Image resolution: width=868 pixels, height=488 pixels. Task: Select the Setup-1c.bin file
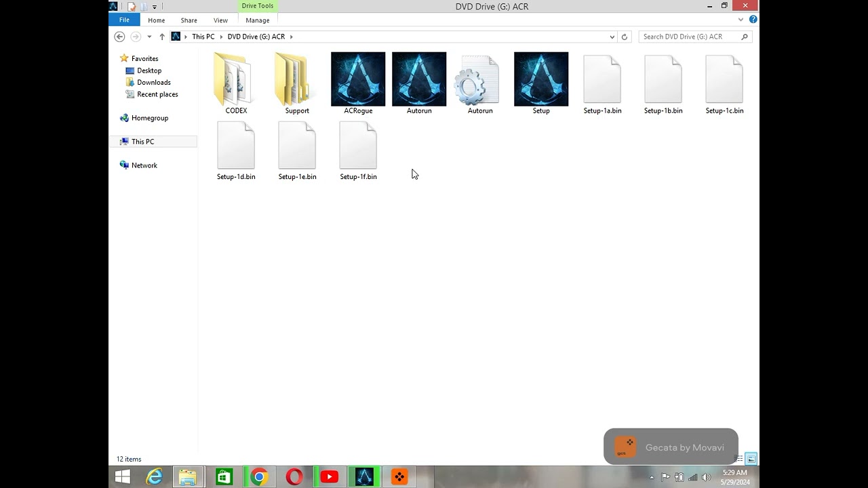click(x=724, y=83)
